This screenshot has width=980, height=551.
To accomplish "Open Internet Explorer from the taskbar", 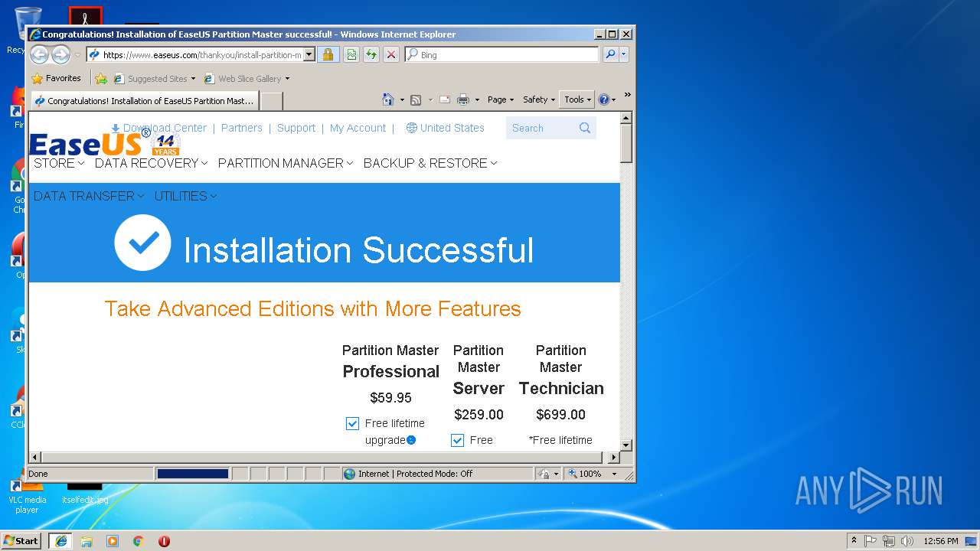I will pos(60,541).
